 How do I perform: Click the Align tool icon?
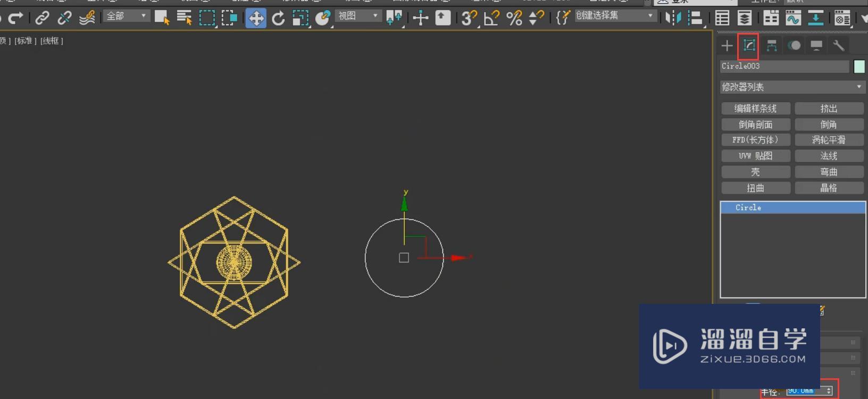point(695,18)
